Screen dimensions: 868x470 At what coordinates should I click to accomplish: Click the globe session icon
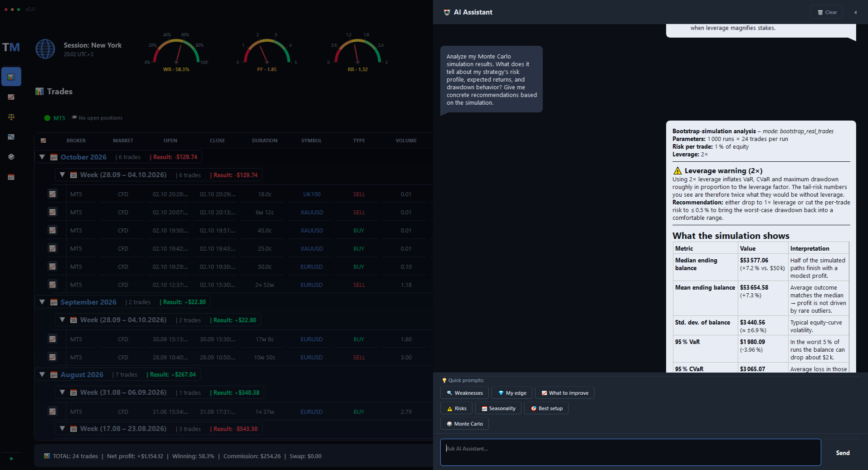(45, 49)
